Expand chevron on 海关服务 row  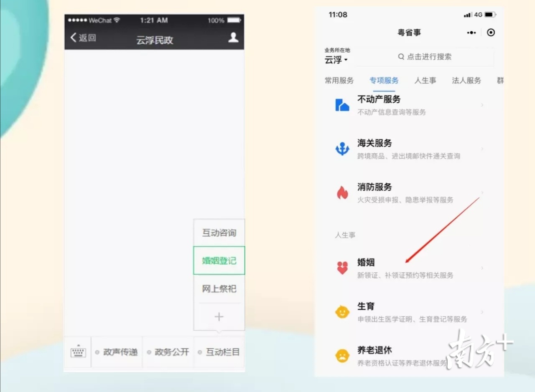(482, 149)
